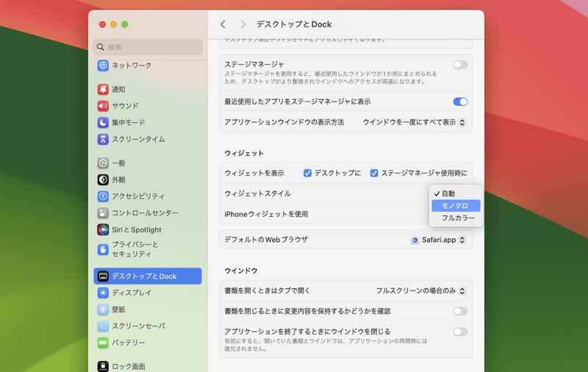Click the iPhone ウィジェットを使用 label
Screen dimensions: 588x372
[266, 214]
